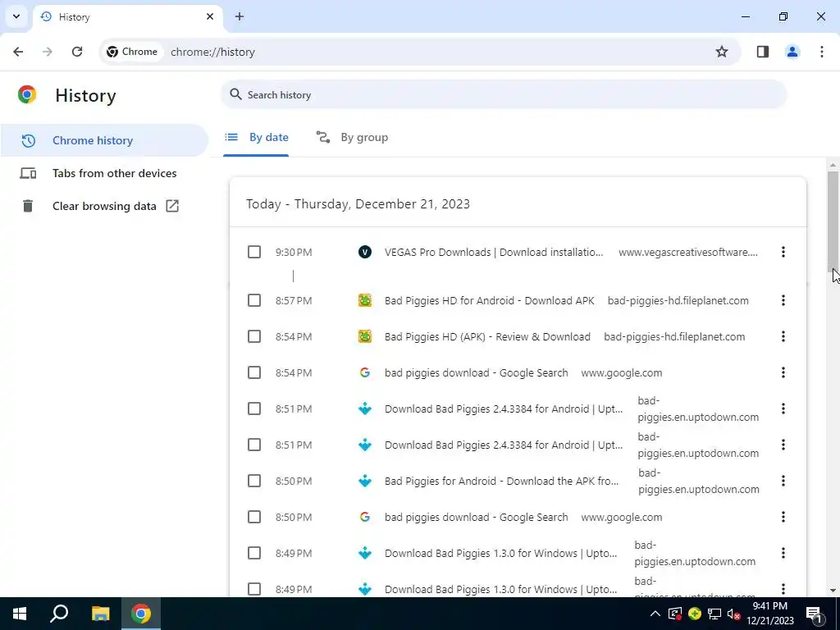Image resolution: width=840 pixels, height=630 pixels.
Task: Focus the Search history field
Action: 504,95
